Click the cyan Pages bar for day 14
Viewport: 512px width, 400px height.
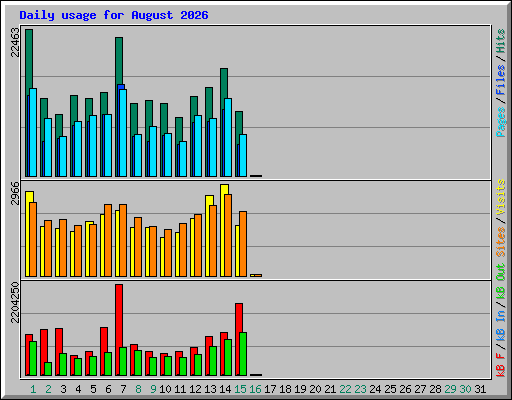[228, 137]
